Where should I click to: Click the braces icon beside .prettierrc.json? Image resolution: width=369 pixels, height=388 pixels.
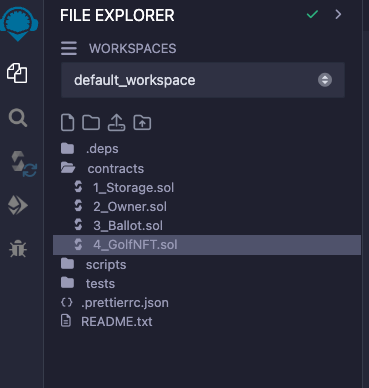click(67, 302)
